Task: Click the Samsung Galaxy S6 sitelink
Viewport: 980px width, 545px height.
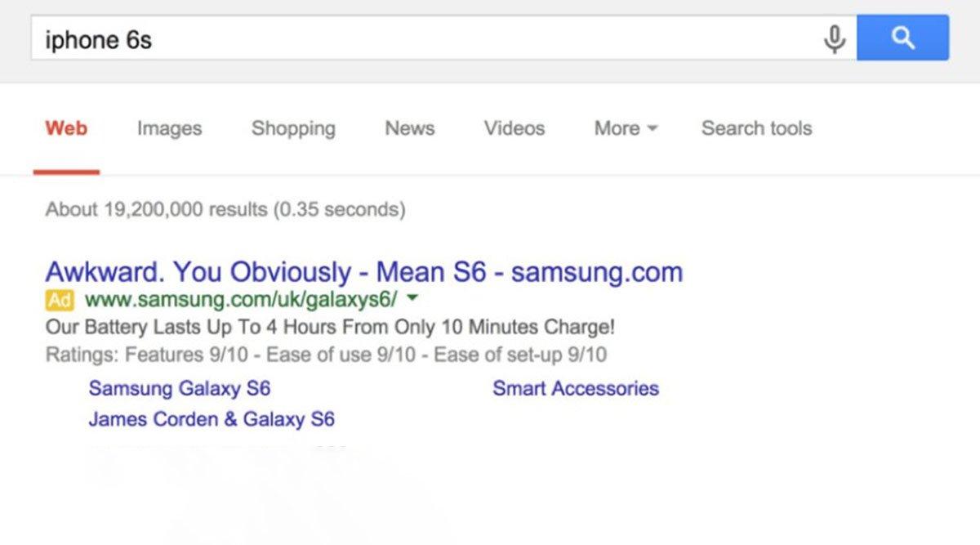Action: (178, 388)
